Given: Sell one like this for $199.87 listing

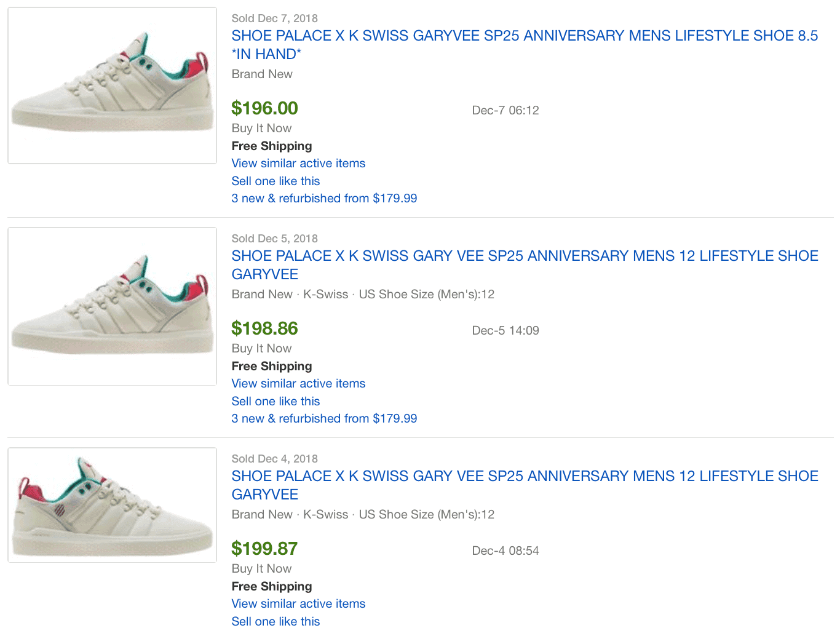Looking at the screenshot, I should (x=275, y=622).
